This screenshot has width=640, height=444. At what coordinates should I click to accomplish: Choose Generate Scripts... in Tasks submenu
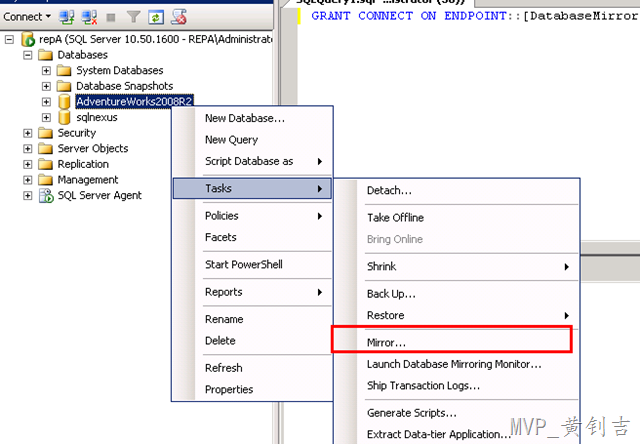coord(457,413)
